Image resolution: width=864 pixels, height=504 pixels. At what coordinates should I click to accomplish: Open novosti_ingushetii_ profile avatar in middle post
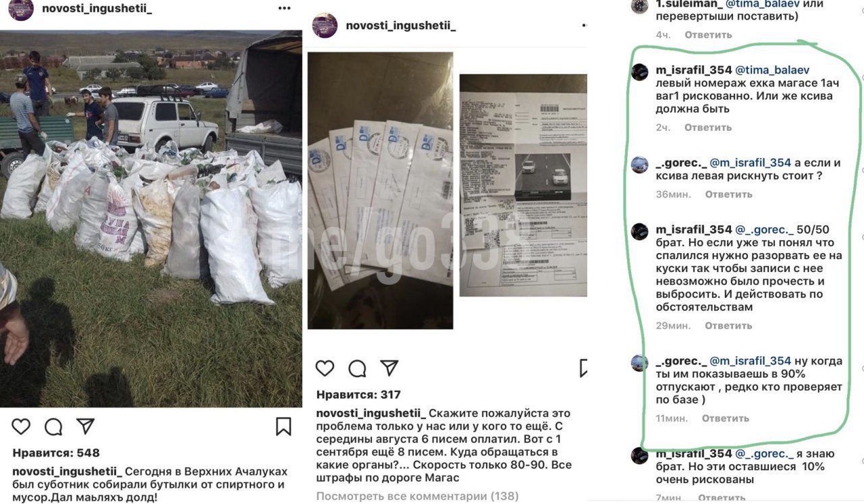[x=325, y=25]
